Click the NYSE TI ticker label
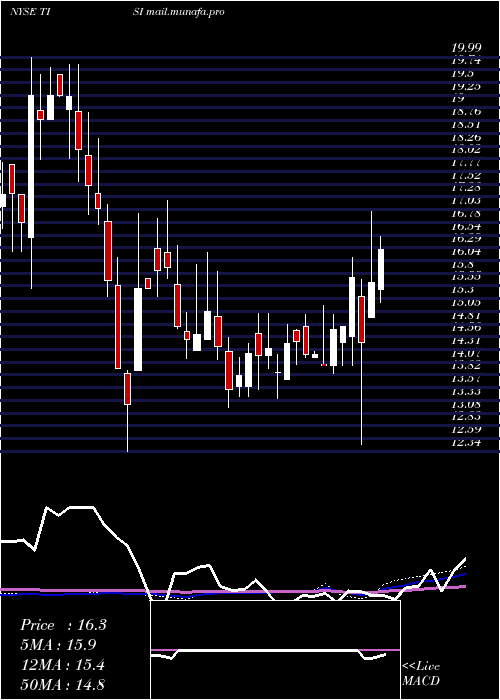This screenshot has height=700, width=500. pyautogui.click(x=29, y=12)
